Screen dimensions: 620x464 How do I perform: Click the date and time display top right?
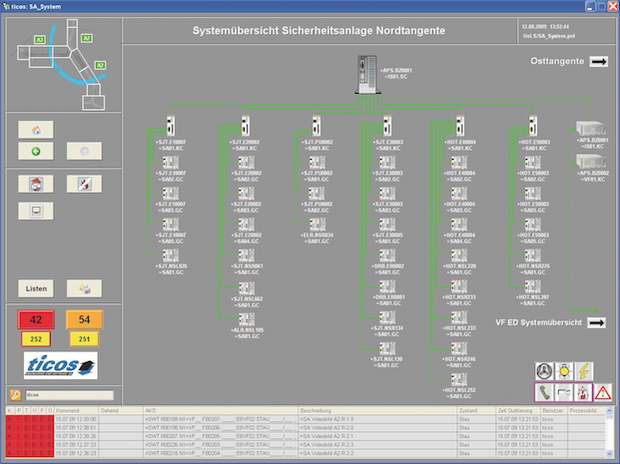(x=545, y=27)
